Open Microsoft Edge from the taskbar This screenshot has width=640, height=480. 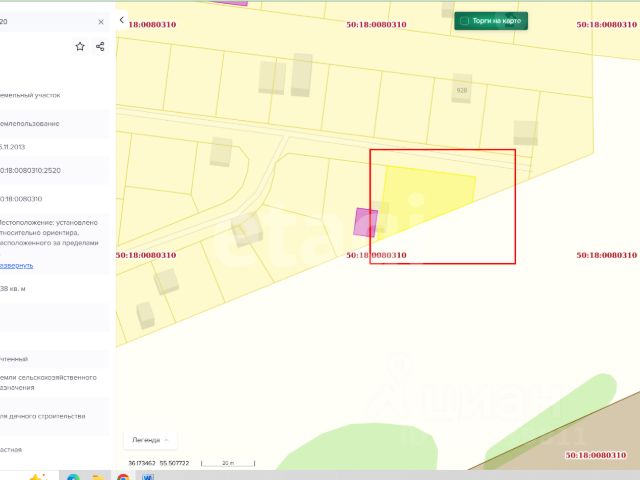click(x=73, y=476)
